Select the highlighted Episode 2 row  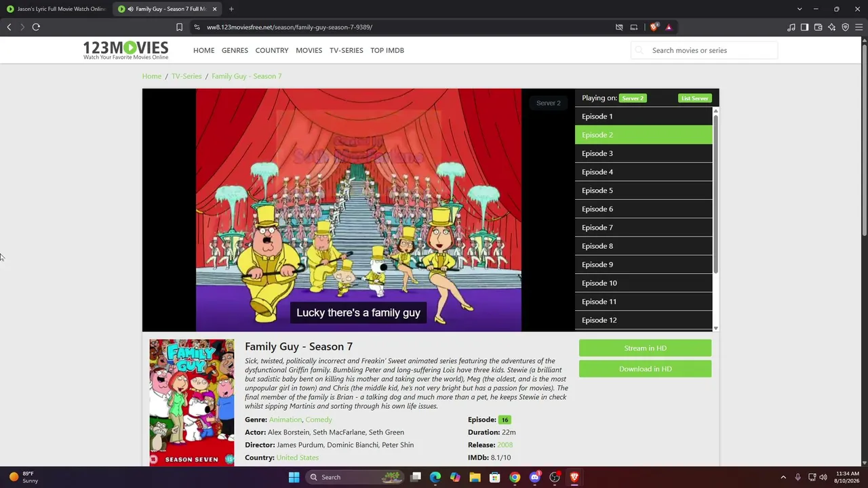[x=644, y=135]
